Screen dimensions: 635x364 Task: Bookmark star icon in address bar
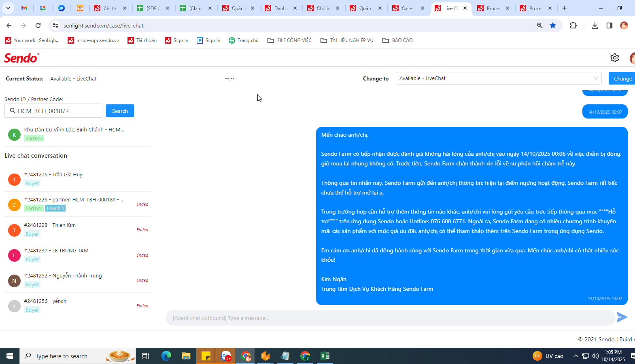[553, 25]
